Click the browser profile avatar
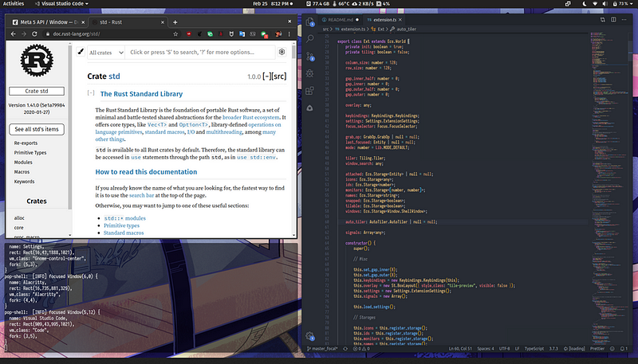 (x=278, y=34)
